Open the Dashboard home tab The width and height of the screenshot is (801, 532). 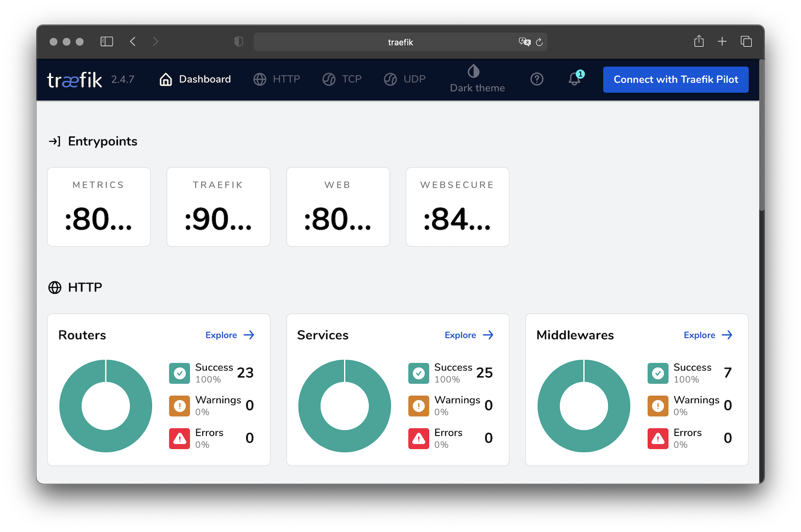click(x=195, y=79)
